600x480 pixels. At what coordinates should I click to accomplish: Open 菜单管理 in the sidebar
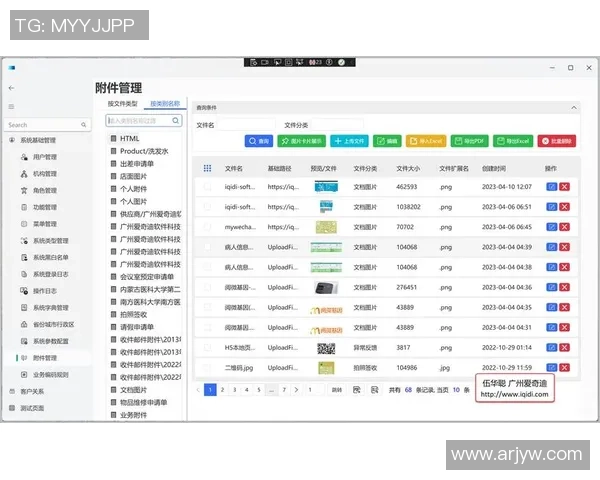pyautogui.click(x=45, y=224)
